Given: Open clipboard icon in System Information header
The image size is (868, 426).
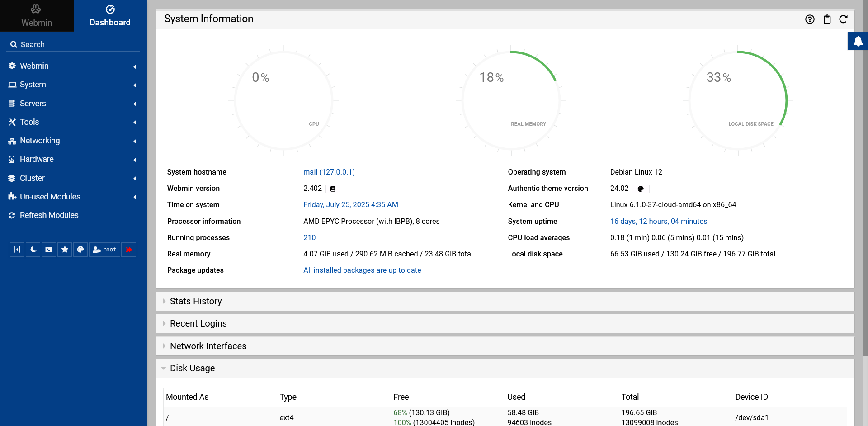Looking at the screenshot, I should coord(827,19).
